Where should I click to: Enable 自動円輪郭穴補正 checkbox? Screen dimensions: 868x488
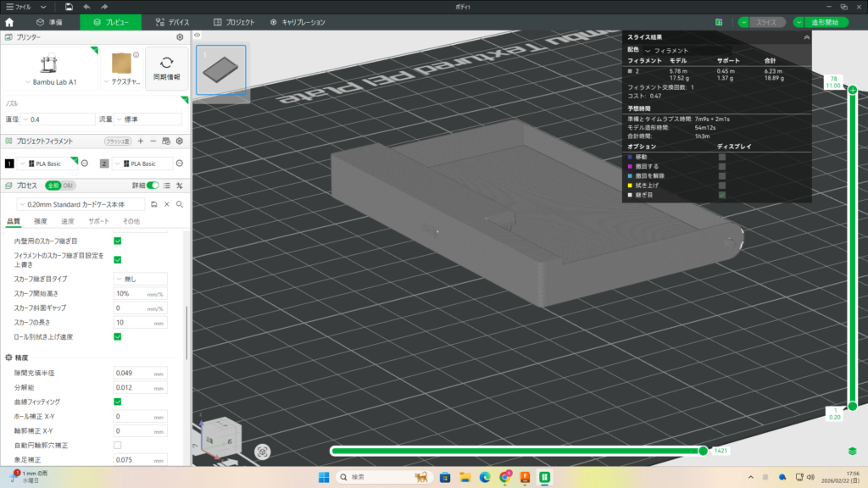coord(118,445)
